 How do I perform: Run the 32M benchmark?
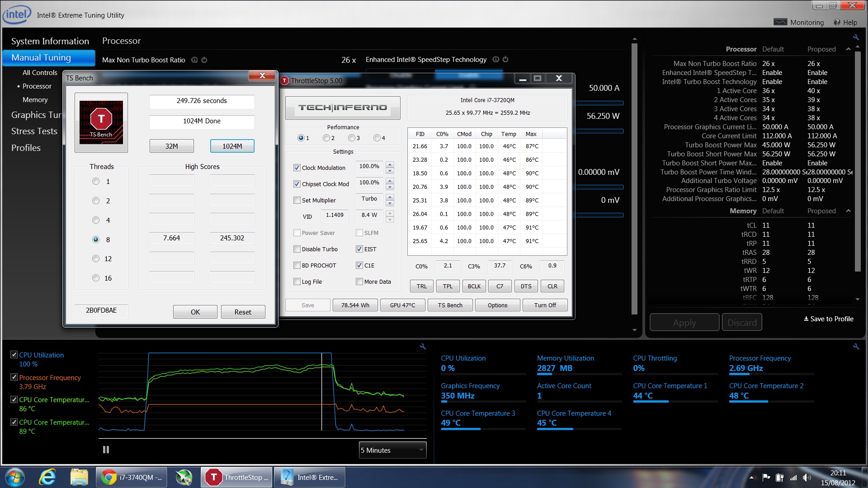tap(172, 146)
